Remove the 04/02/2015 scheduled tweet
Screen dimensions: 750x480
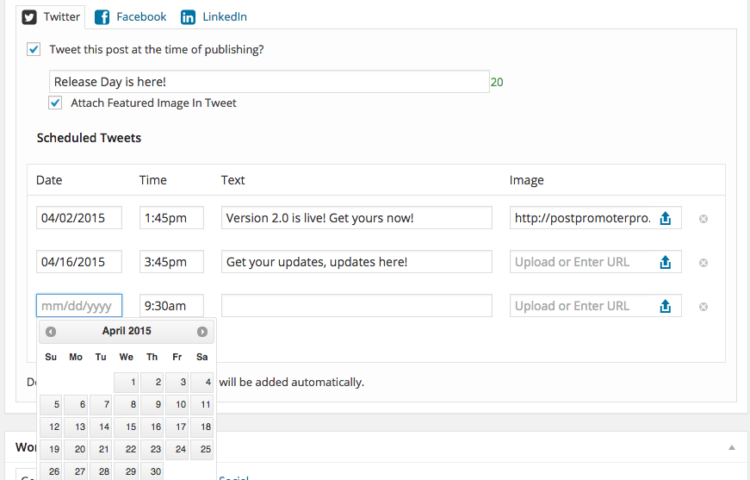tap(703, 218)
